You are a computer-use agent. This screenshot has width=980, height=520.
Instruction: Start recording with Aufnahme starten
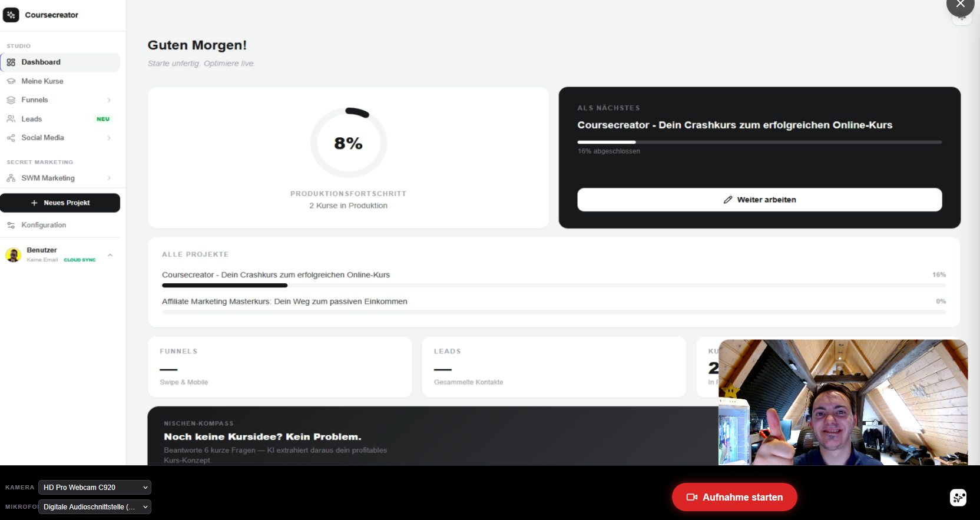tap(734, 497)
